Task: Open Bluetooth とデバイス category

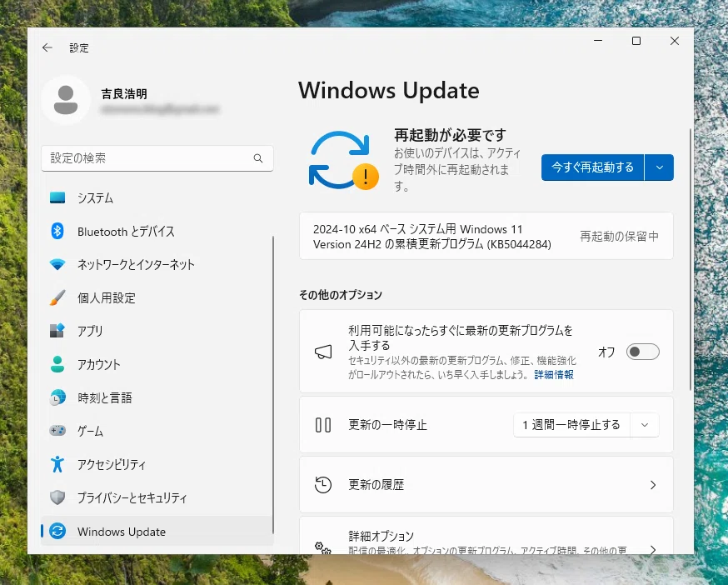Action: click(x=157, y=231)
